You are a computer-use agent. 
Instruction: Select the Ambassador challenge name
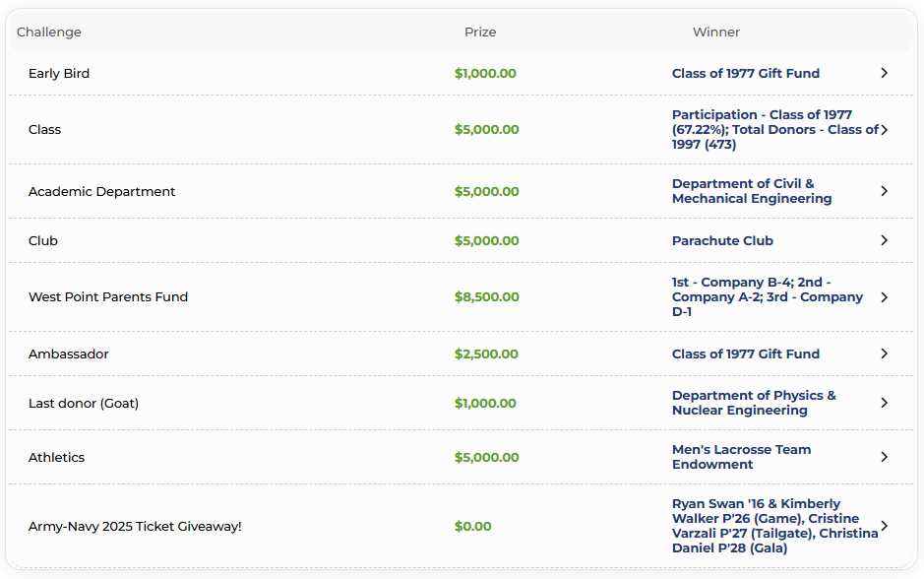68,354
